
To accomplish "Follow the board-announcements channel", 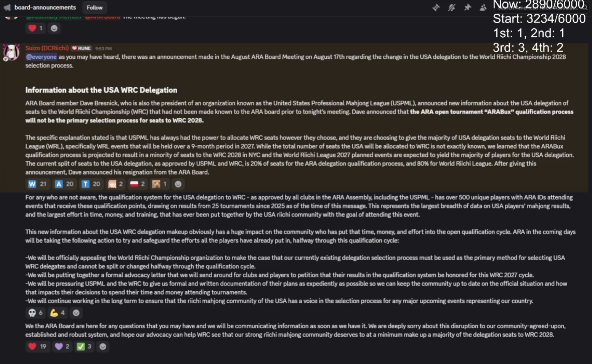I will point(95,8).
